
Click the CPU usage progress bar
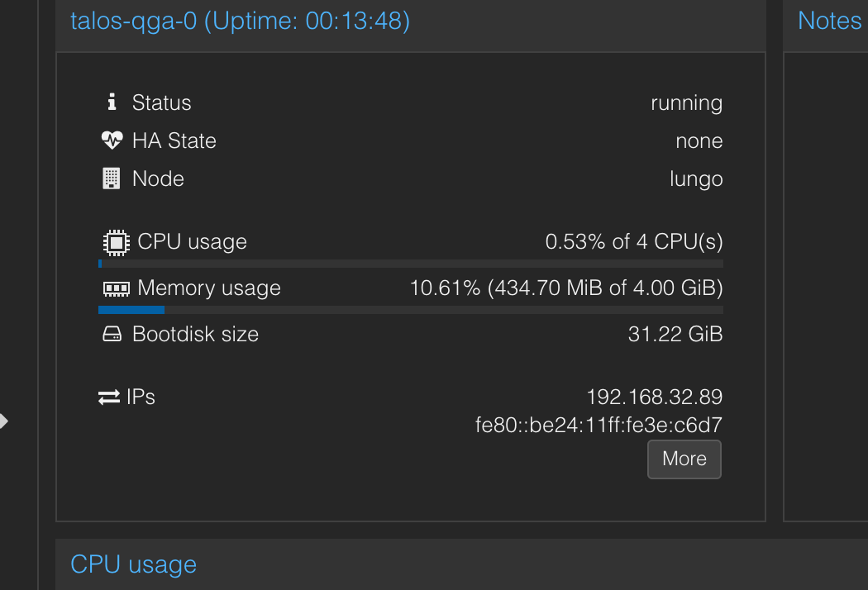pyautogui.click(x=411, y=264)
